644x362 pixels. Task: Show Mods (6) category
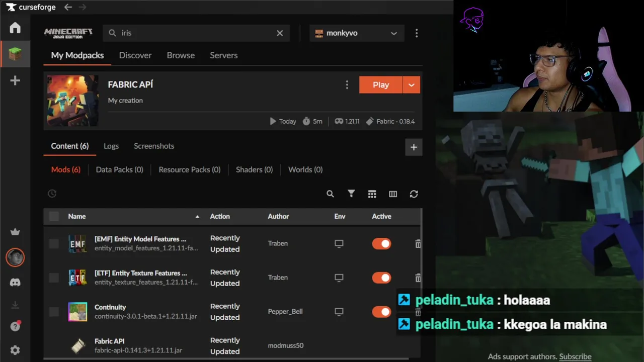tap(66, 169)
